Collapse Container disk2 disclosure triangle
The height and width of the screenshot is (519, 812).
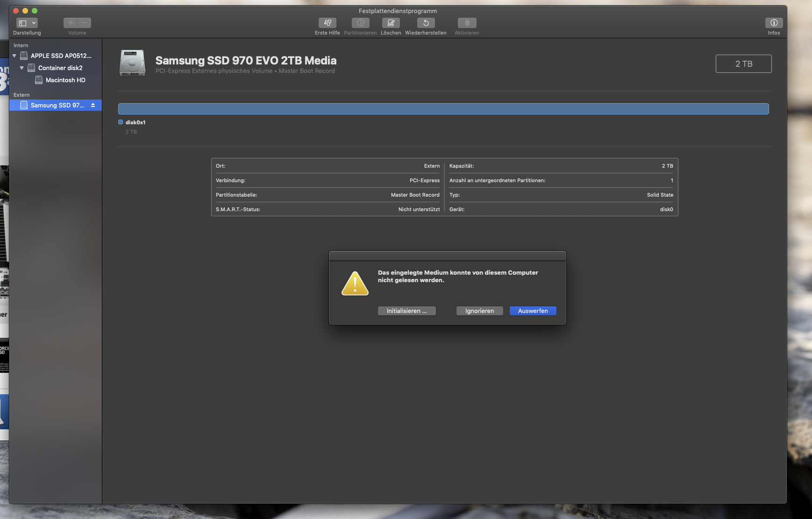click(21, 68)
